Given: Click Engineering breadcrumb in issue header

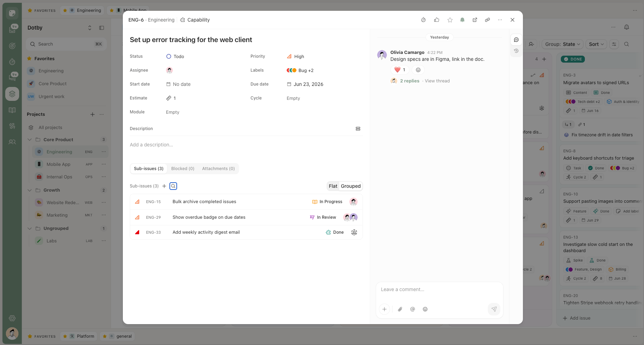Looking at the screenshot, I should click(161, 20).
